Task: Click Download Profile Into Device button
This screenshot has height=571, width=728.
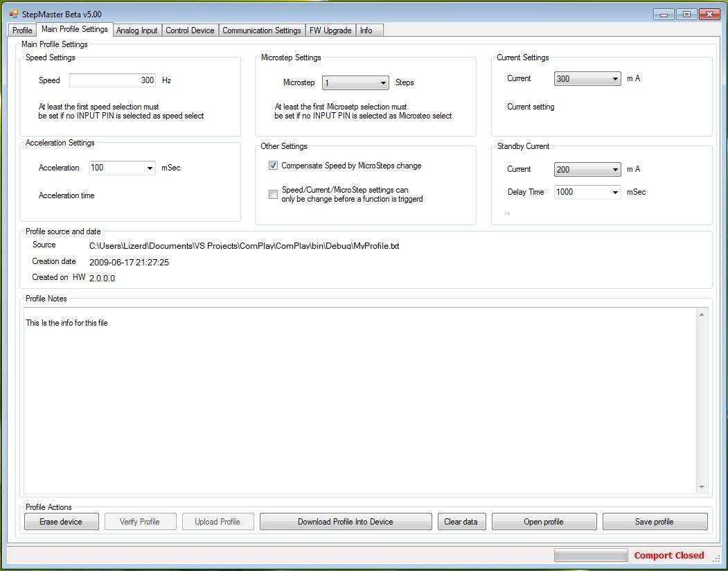Action: tap(345, 522)
